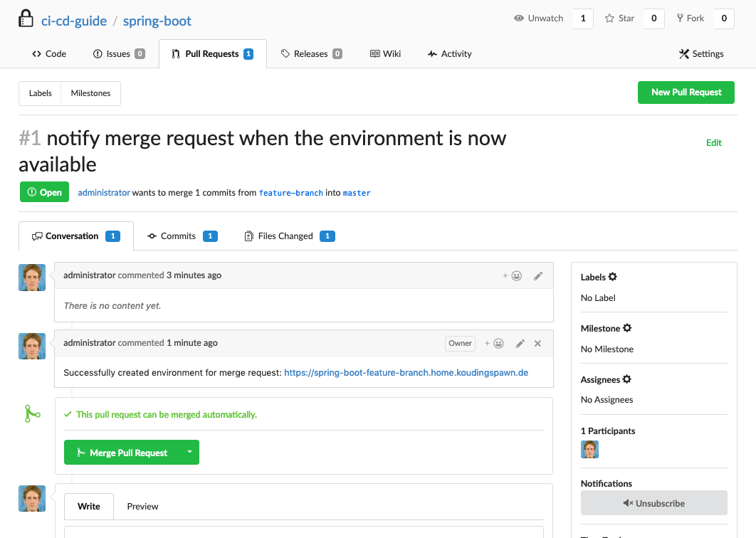Click the Assignees gear icon
Screen dimensions: 756x538
[x=627, y=379]
